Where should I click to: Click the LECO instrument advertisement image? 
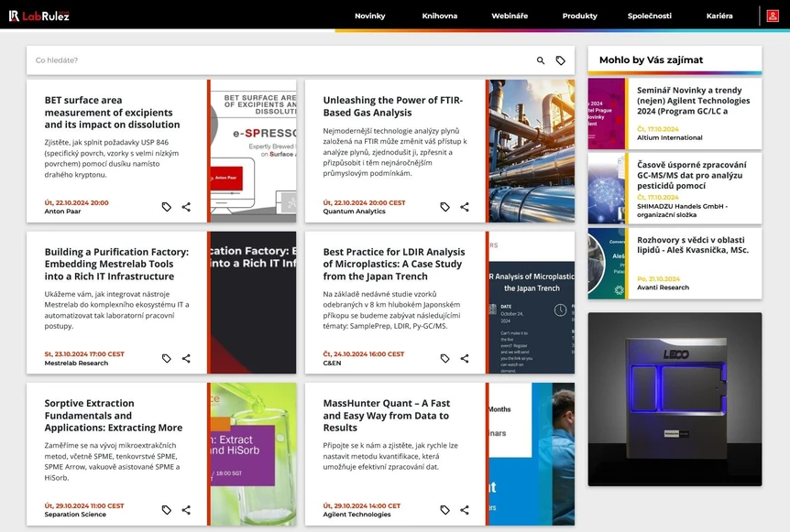(x=675, y=399)
